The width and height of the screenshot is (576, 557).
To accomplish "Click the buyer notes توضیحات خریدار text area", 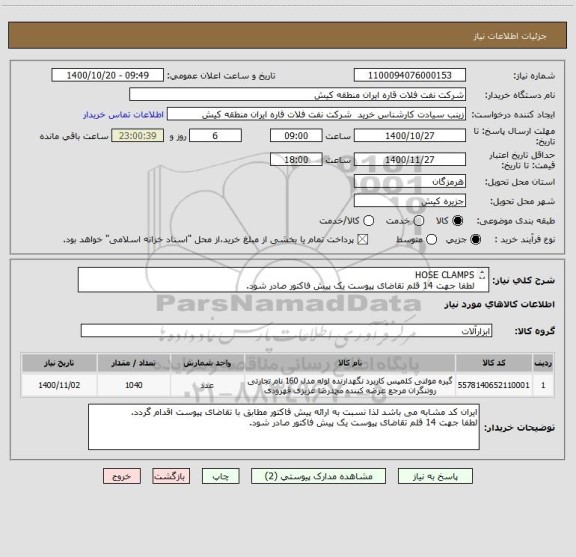I will (x=284, y=427).
